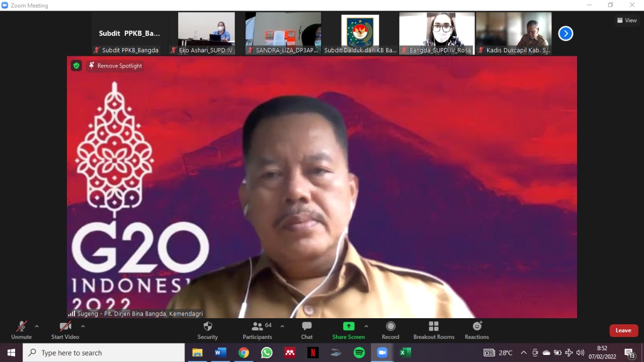The image size is (644, 362).
Task: Start recording with the Record button
Action: (x=390, y=330)
